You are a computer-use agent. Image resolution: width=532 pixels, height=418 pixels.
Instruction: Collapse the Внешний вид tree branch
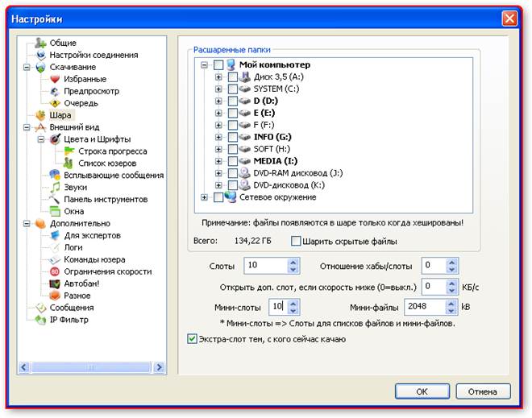pos(27,127)
